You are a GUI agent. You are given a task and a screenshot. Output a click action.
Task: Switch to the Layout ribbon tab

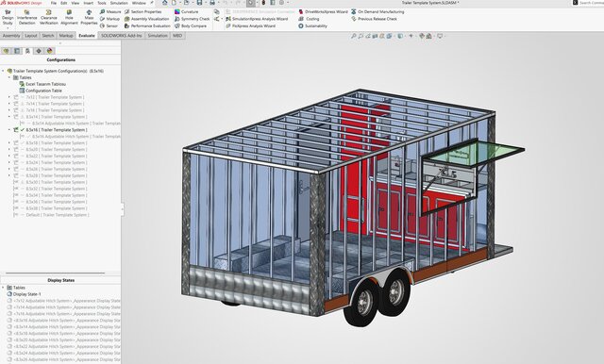[31, 36]
